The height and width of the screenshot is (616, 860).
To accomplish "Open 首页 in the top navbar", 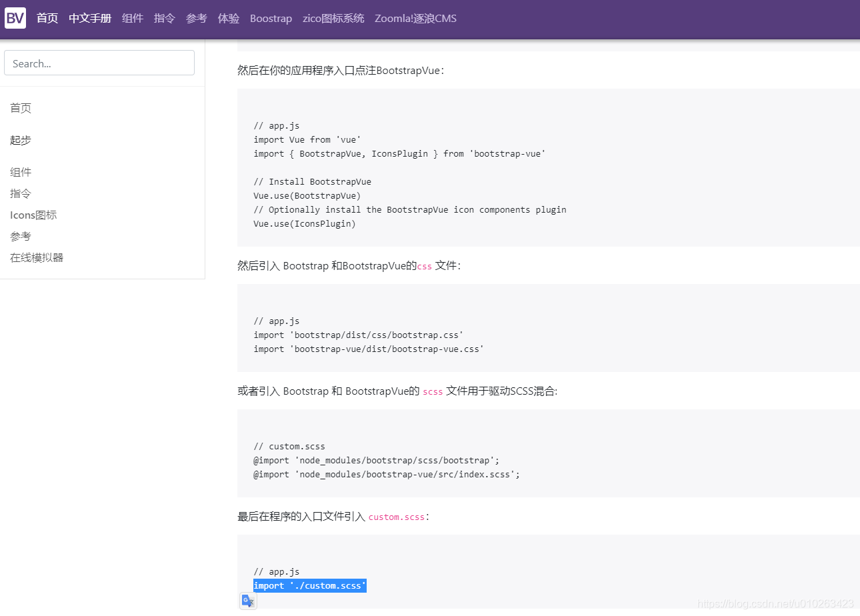I will [47, 18].
